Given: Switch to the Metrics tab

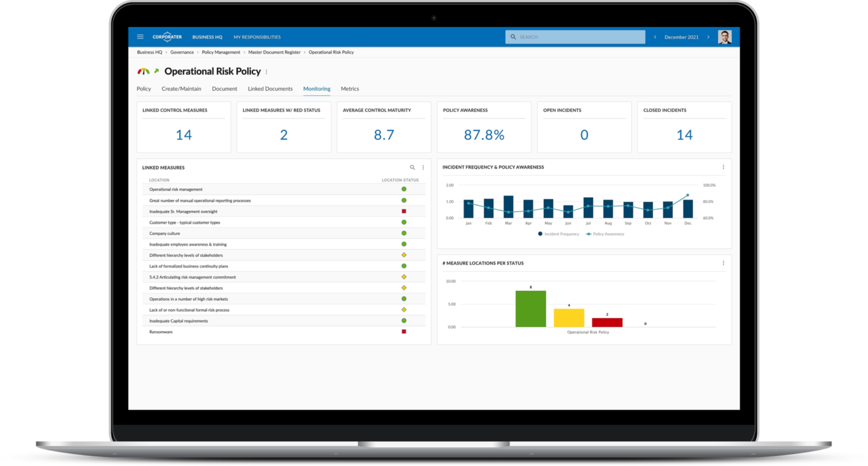Looking at the screenshot, I should point(350,89).
